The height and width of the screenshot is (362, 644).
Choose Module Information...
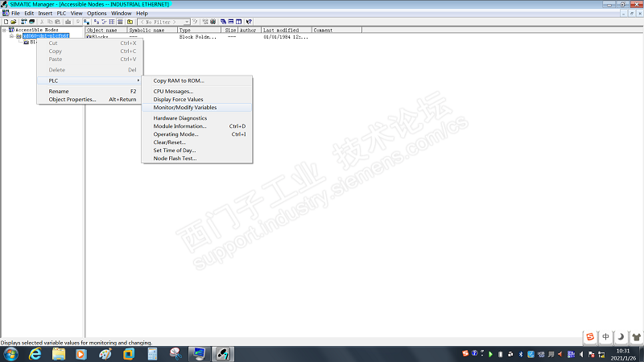(x=197, y=126)
